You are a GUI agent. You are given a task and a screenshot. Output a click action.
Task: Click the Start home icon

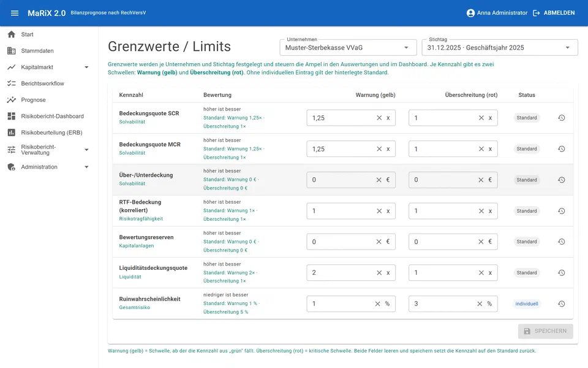[12, 34]
